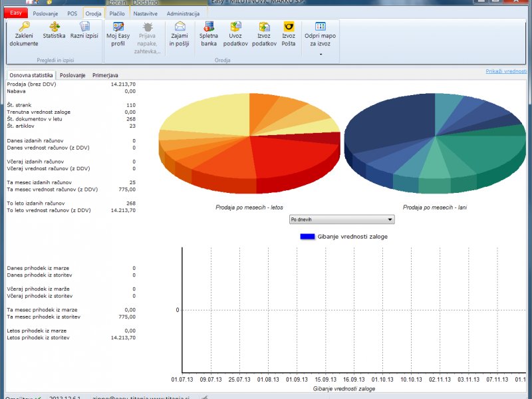This screenshot has width=532, height=399.
Task: Switch to the Primerjava statistics tab
Action: click(x=105, y=76)
